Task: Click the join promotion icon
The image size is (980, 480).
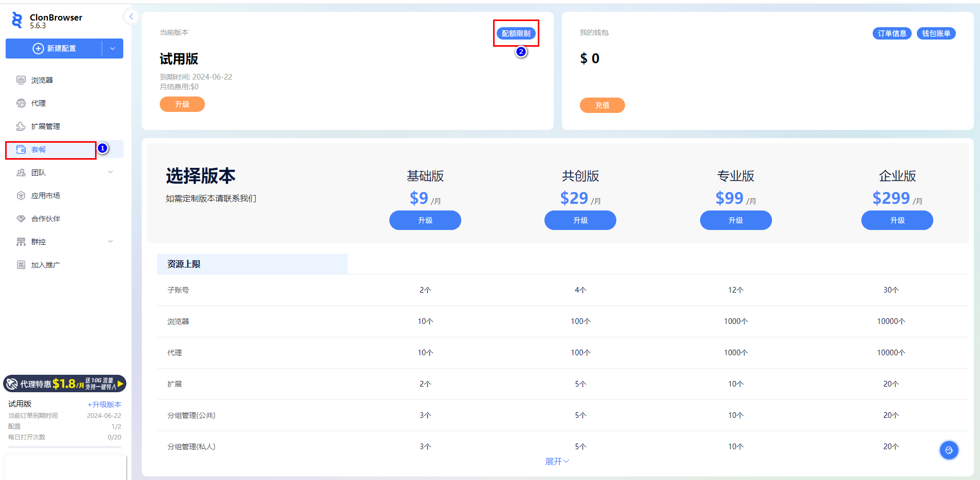Action: [x=21, y=265]
